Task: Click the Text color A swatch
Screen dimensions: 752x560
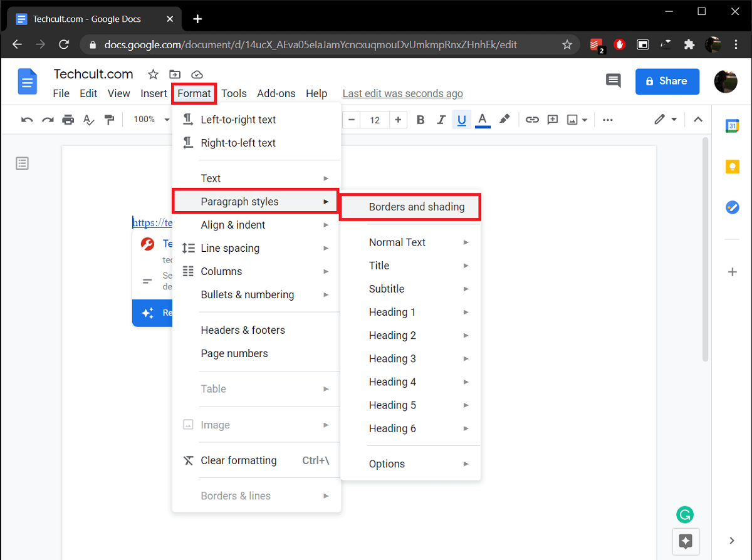Action: coord(483,120)
